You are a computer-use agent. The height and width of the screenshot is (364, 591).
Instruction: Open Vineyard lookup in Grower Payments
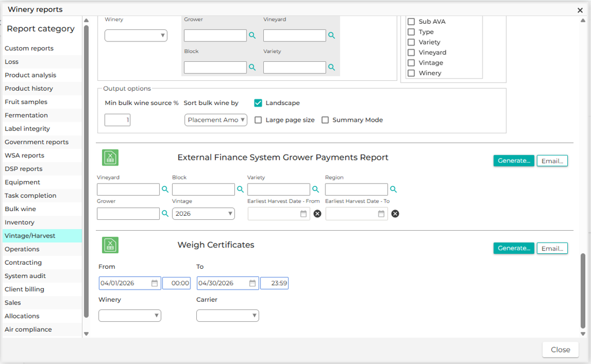point(165,189)
